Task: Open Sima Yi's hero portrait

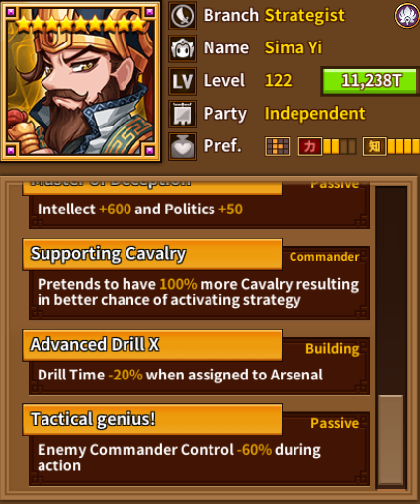Action: 80,81
